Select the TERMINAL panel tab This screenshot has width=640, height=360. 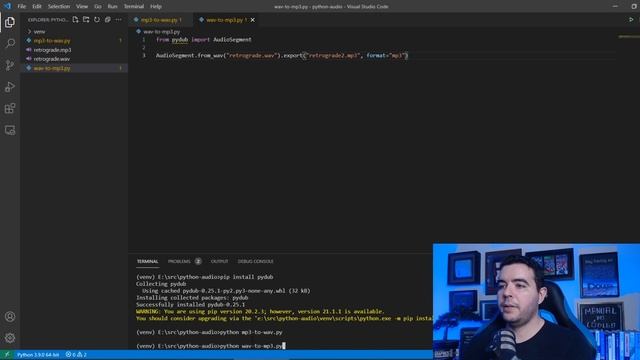coord(147,261)
